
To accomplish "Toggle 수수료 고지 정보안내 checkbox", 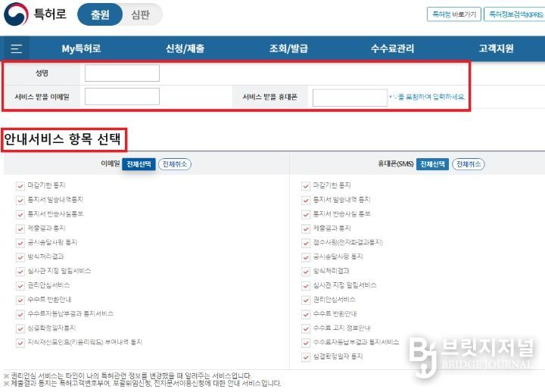I will pyautogui.click(x=306, y=328).
